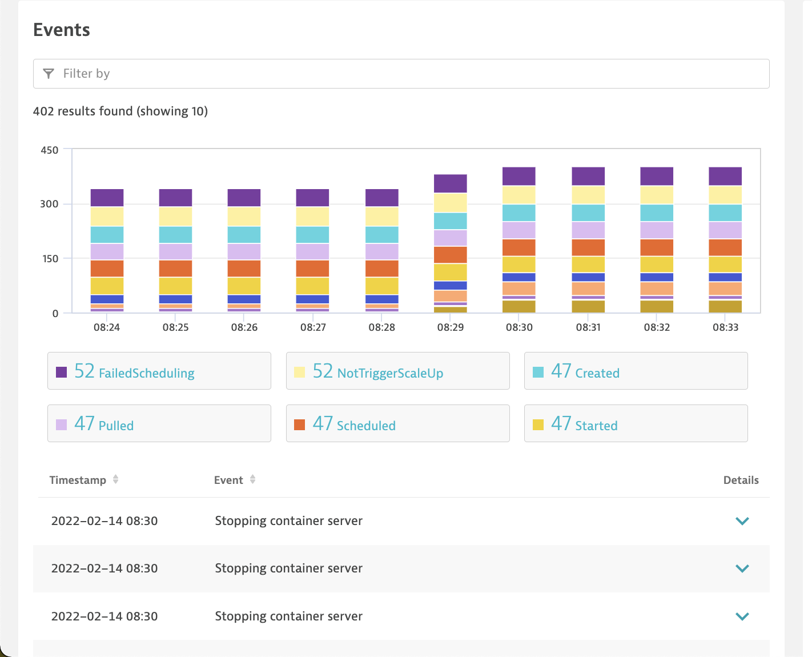Click the 08:33 stacked bar
Viewport: 812px width, 657px height.
(725, 240)
